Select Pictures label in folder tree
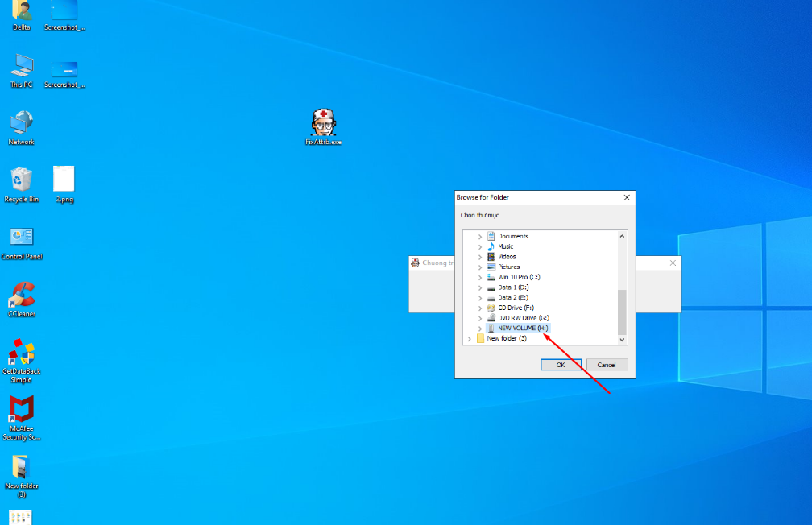This screenshot has height=525, width=812. [x=508, y=267]
